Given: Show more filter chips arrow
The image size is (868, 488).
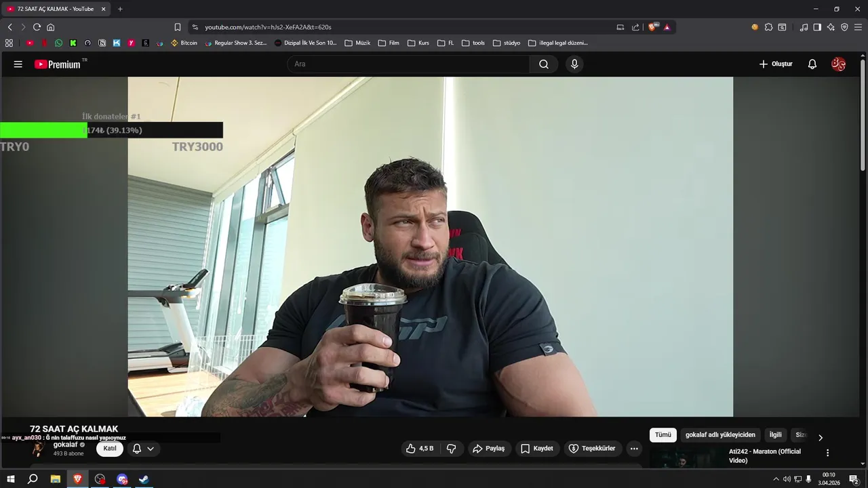Looking at the screenshot, I should point(821,438).
